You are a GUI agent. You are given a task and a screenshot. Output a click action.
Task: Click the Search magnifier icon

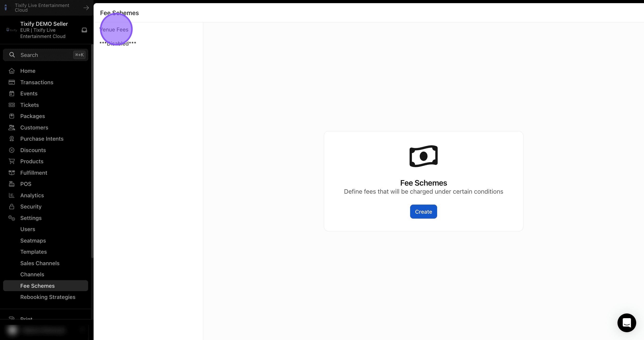(12, 55)
